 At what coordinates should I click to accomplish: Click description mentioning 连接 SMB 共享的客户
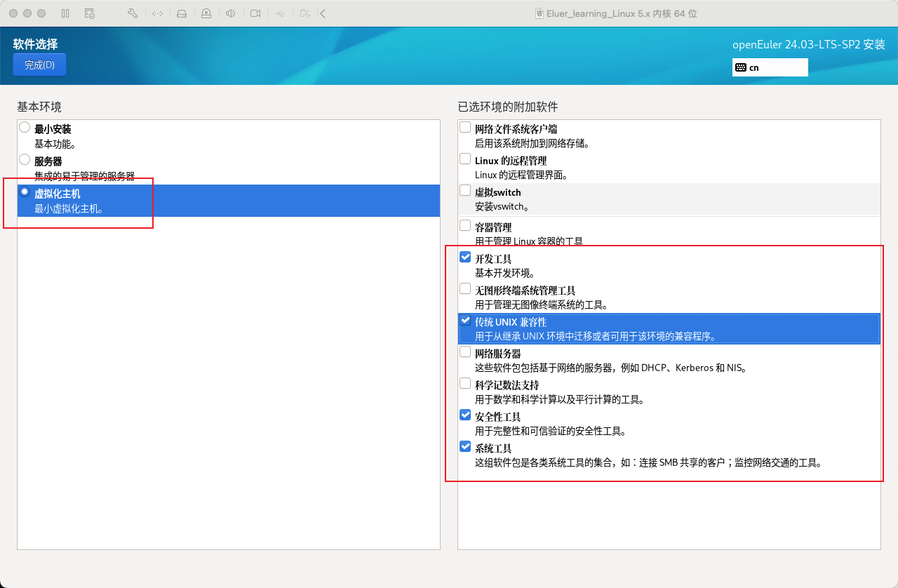coord(648,462)
